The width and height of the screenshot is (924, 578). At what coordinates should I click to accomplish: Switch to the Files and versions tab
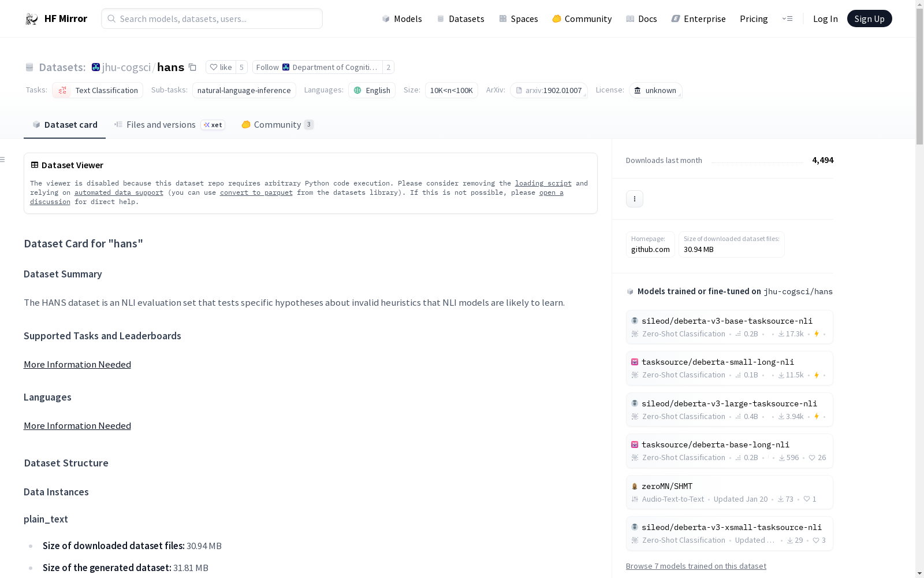point(170,125)
